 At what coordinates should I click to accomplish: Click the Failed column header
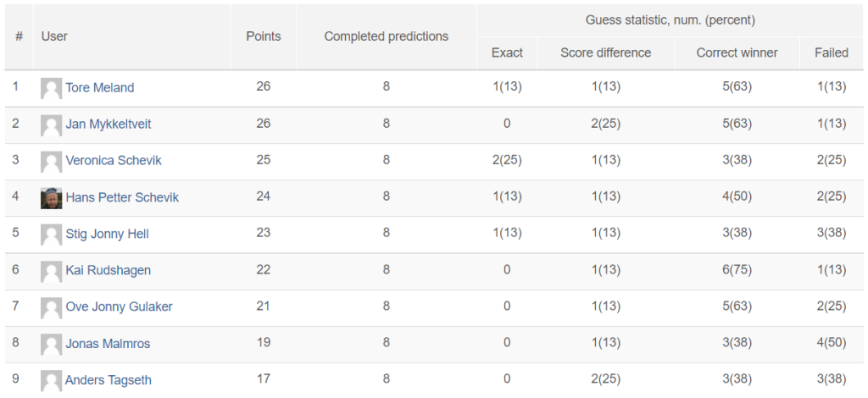[x=832, y=53]
